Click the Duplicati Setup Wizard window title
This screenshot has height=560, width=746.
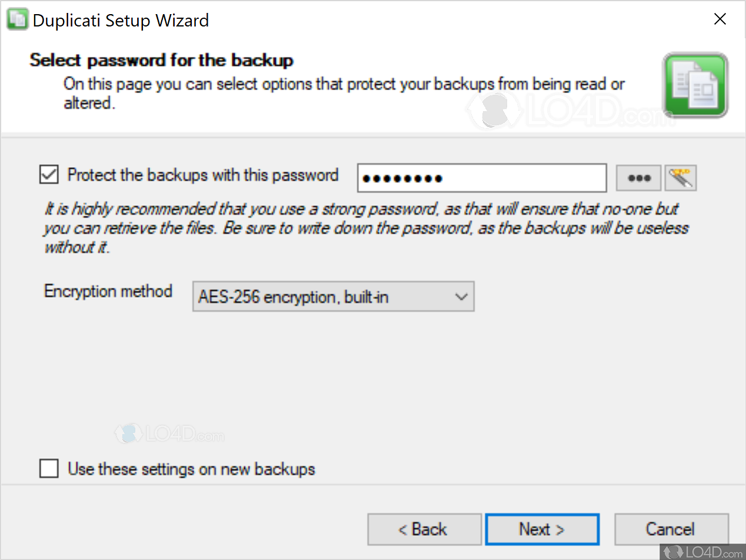(x=121, y=21)
